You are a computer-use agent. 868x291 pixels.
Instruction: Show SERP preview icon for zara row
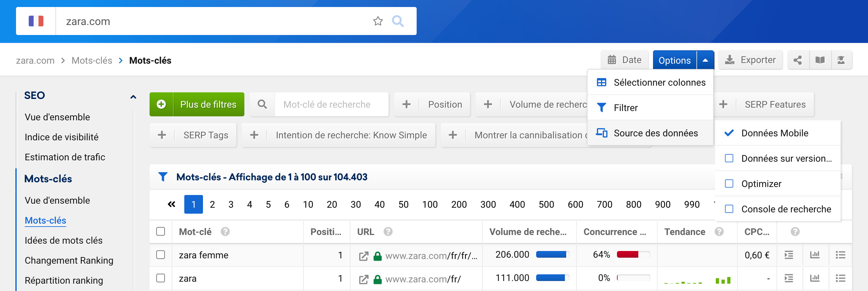tap(789, 278)
